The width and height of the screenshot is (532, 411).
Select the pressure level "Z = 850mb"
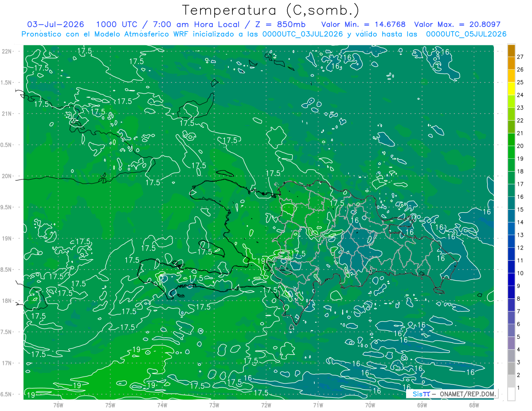pyautogui.click(x=280, y=24)
